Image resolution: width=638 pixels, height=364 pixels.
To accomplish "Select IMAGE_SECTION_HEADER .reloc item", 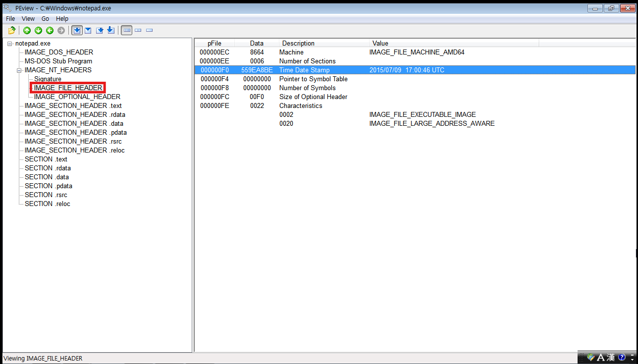I will click(75, 150).
